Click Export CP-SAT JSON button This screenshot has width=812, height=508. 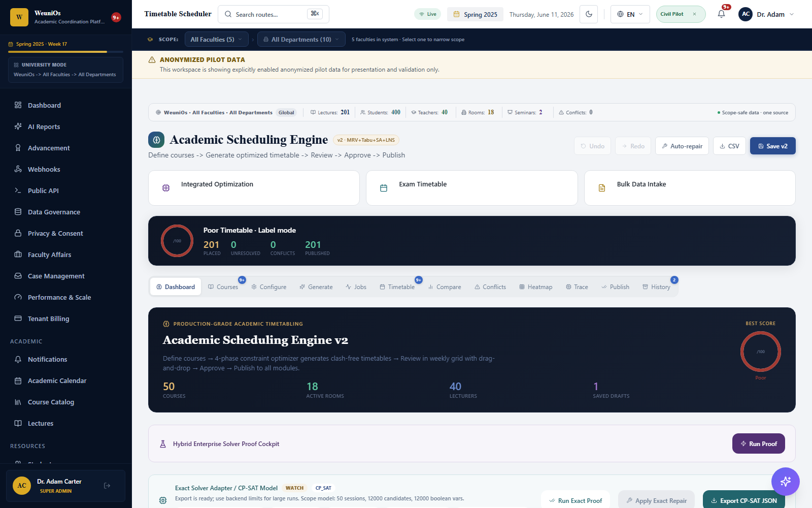pyautogui.click(x=744, y=500)
